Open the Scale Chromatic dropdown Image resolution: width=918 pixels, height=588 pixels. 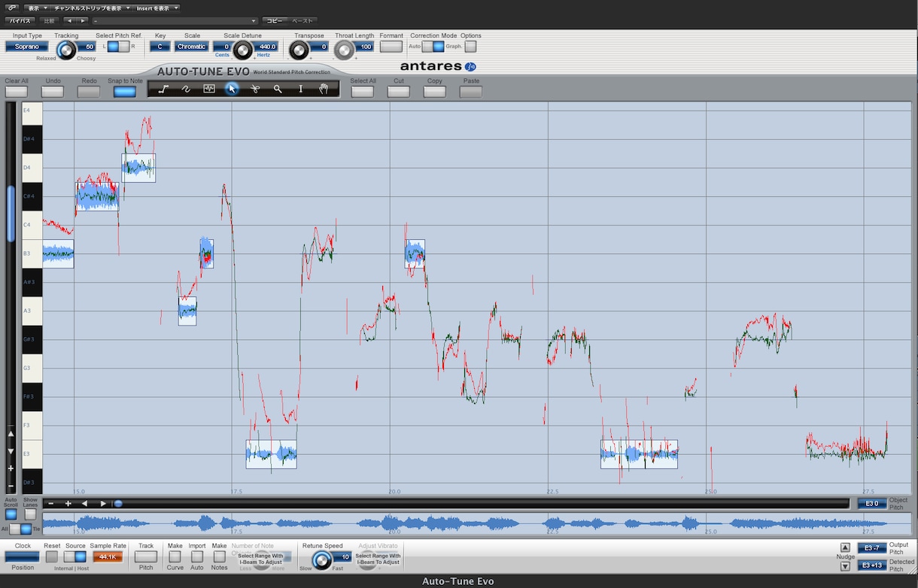click(x=192, y=47)
